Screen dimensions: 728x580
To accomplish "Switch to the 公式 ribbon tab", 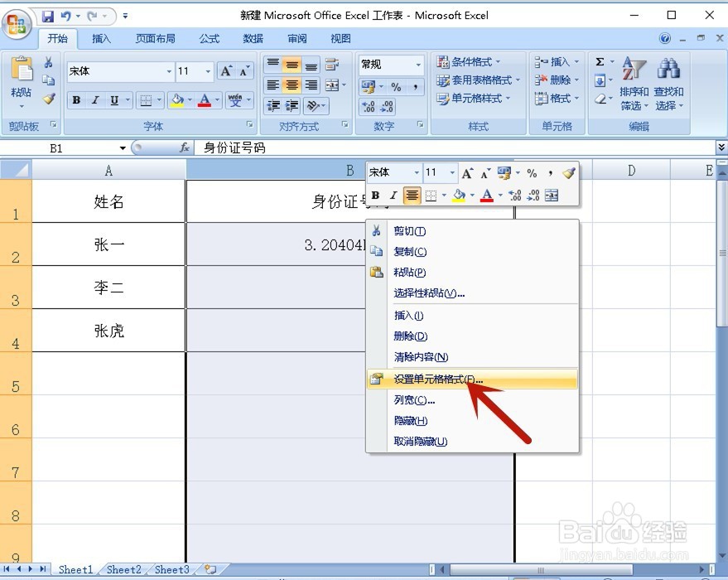I will 210,39.
